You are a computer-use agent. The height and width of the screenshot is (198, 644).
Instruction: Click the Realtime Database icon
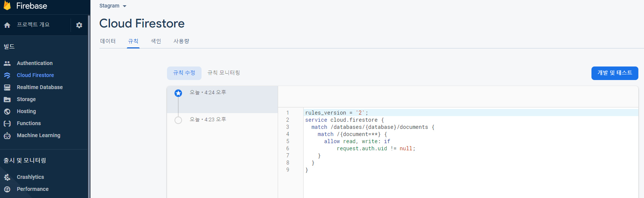[7, 88]
